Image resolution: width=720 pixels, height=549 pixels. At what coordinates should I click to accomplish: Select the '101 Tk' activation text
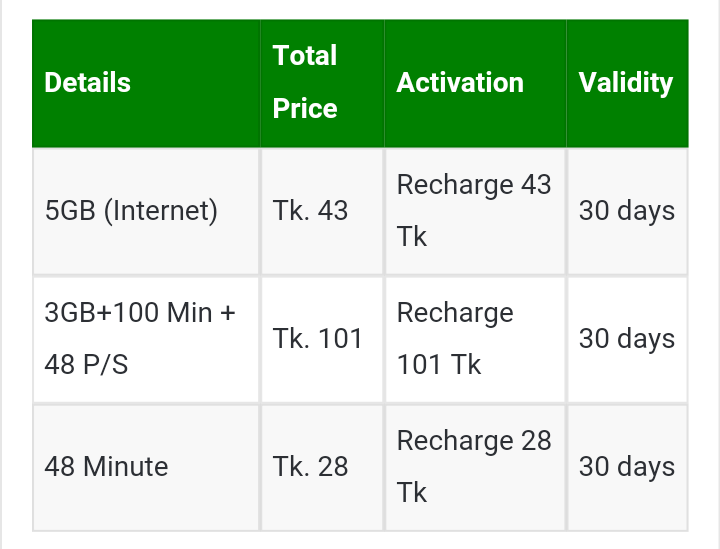point(439,365)
